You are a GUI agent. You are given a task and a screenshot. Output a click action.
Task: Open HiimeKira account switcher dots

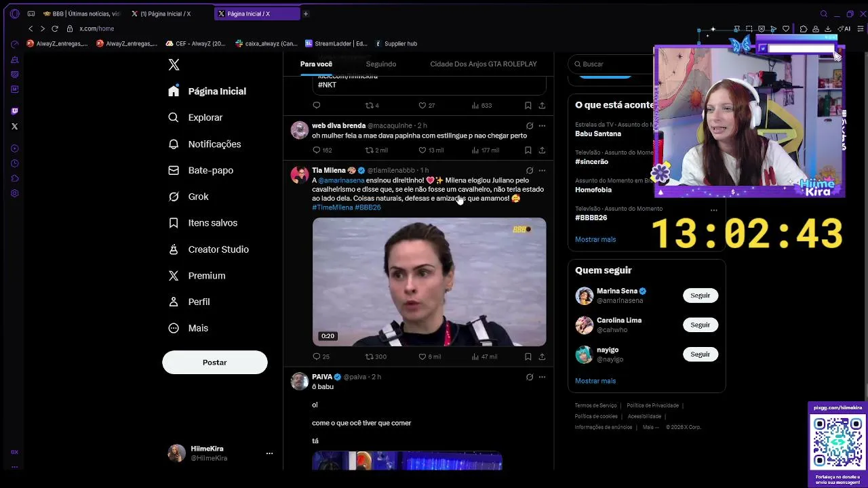(269, 453)
